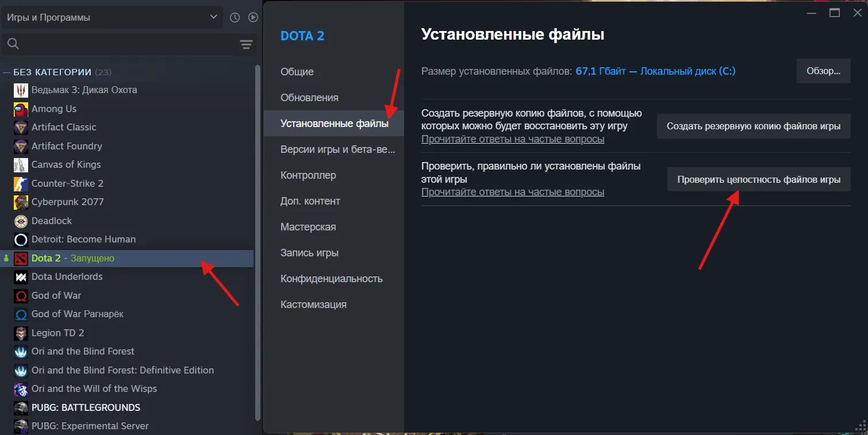Click the God of War game icon
This screenshot has height=435, width=868.
click(x=19, y=295)
